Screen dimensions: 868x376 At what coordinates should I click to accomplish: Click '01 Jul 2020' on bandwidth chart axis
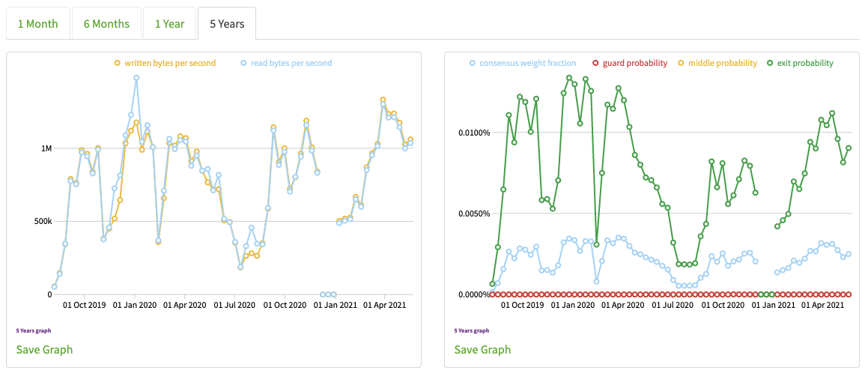234,305
